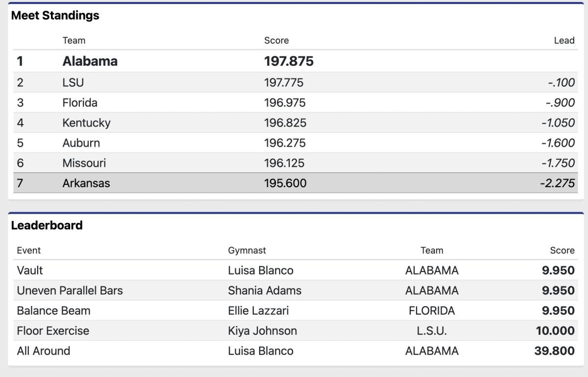Open the Uneven Parallel Bars event
Image resolution: width=588 pixels, height=377 pixels.
point(70,290)
